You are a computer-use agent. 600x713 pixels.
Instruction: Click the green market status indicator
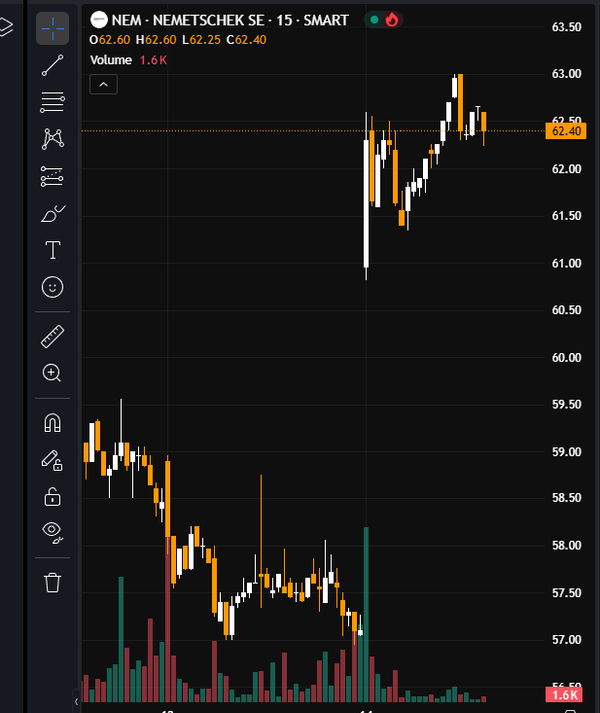(x=374, y=20)
